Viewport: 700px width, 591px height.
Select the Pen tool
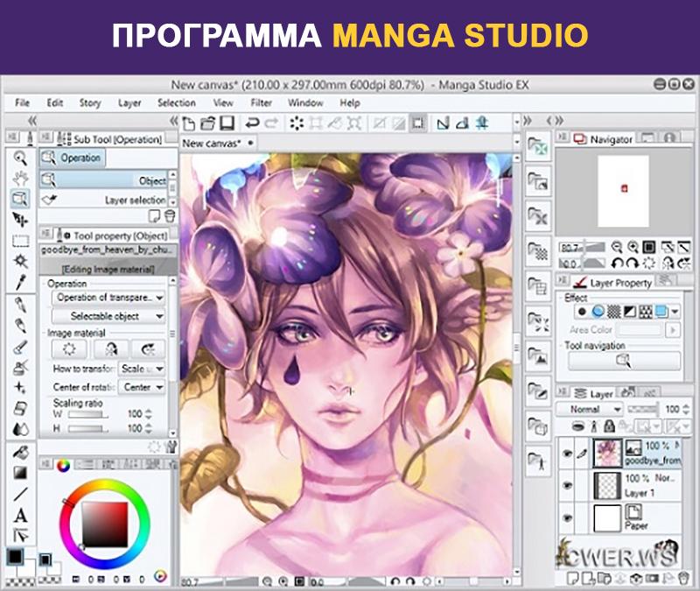click(x=20, y=305)
